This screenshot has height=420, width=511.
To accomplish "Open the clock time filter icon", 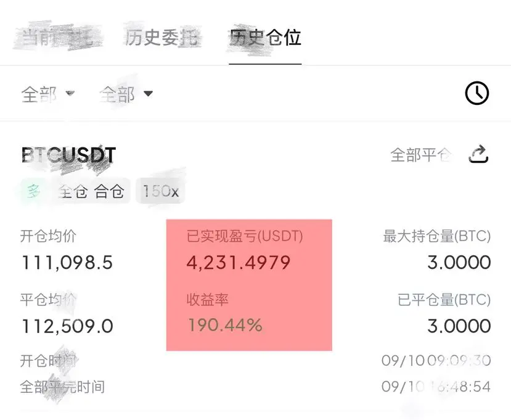I will point(476,93).
